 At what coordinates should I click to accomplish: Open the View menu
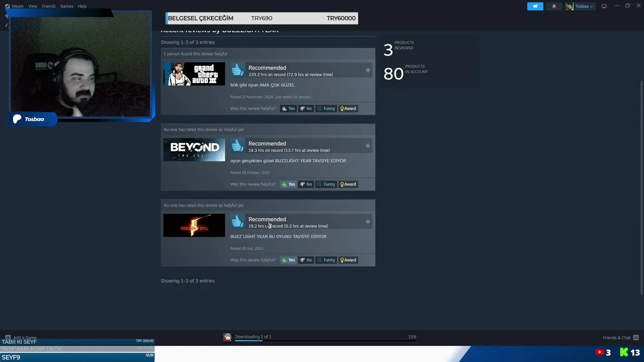(x=33, y=6)
